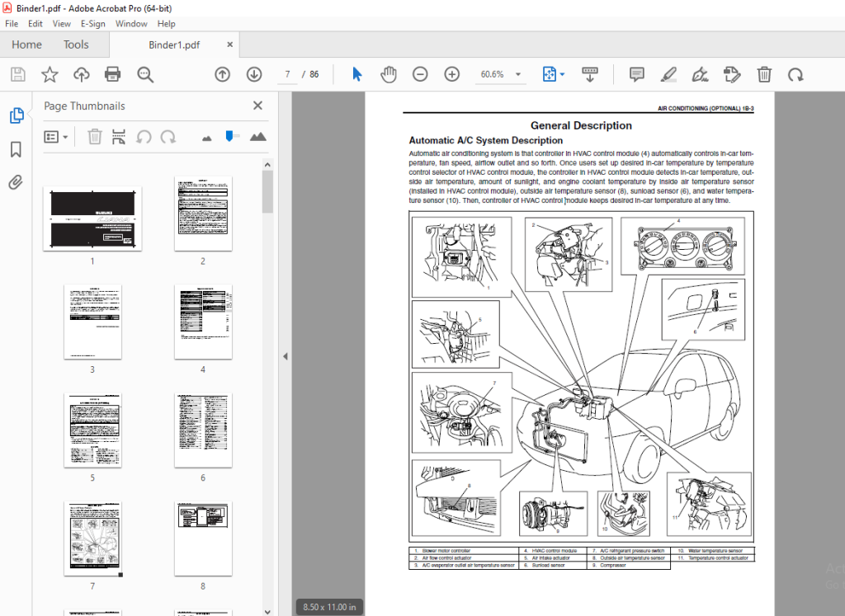
Task: Activate the Selection arrow tool
Action: coord(356,74)
